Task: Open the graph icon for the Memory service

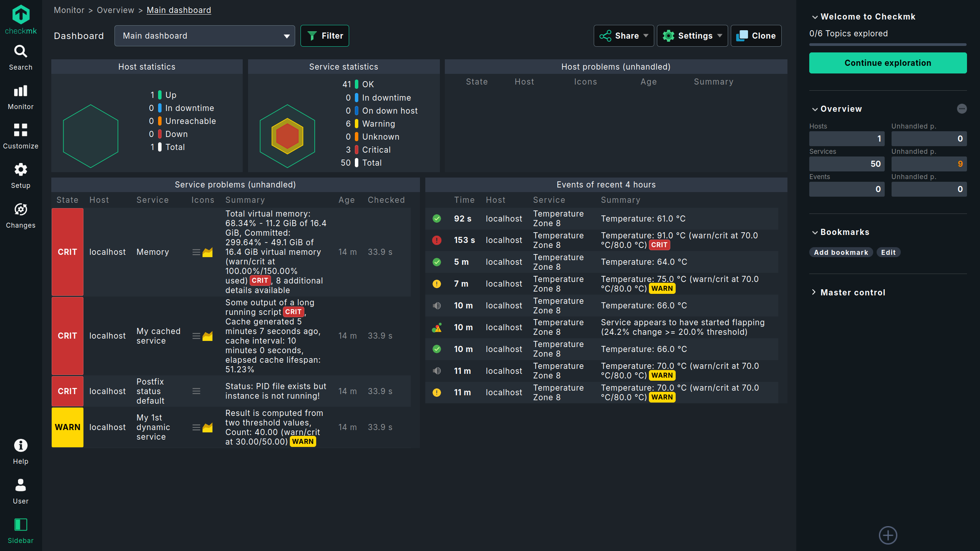Action: (x=208, y=252)
